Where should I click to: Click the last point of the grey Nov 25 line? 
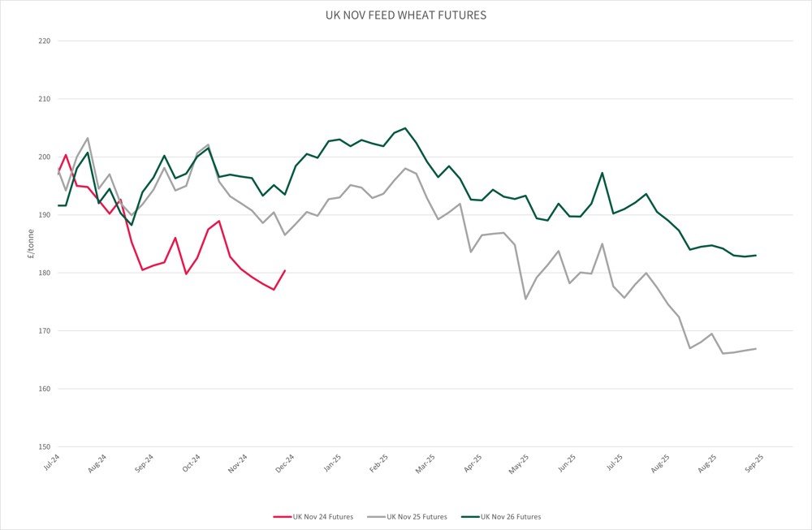point(756,349)
